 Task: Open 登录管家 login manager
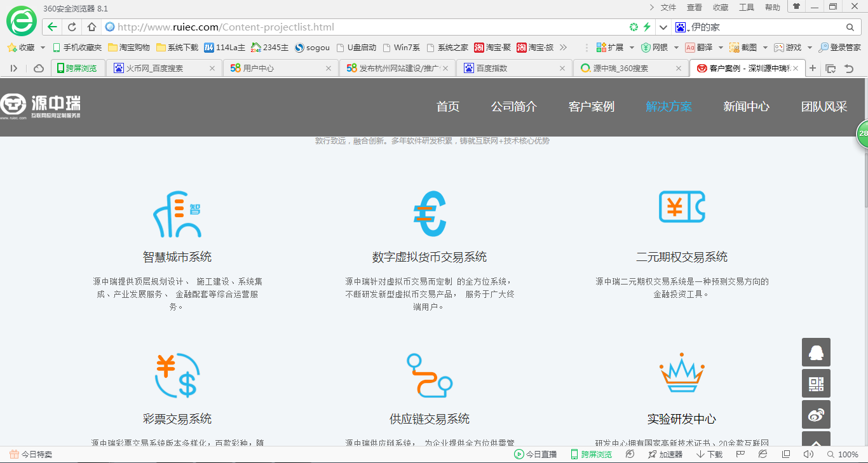coord(840,48)
